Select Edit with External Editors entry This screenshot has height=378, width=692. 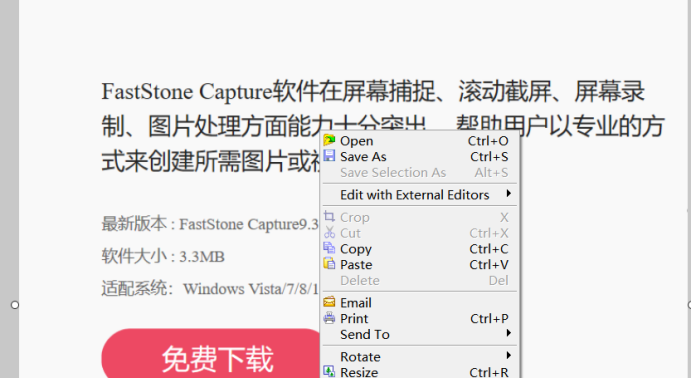tap(420, 195)
